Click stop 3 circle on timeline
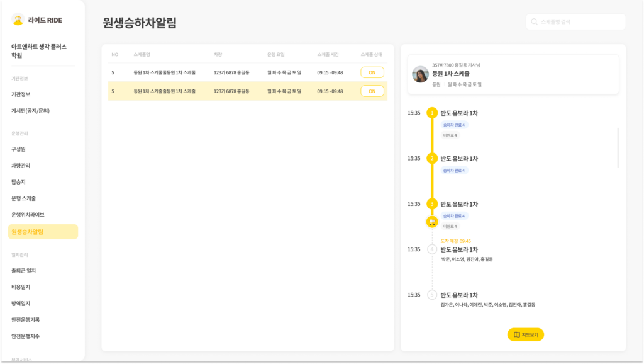Screen dimensions: 644x364 point(432,203)
